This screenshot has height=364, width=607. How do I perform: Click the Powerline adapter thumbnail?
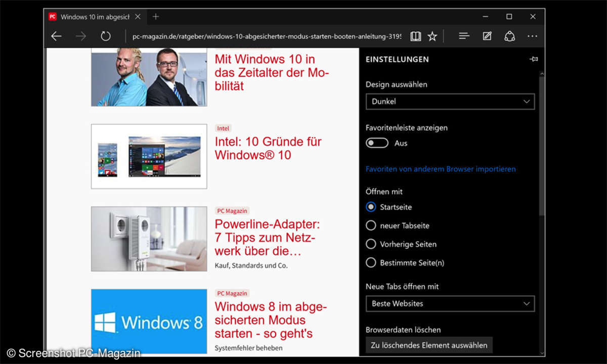pos(149,239)
